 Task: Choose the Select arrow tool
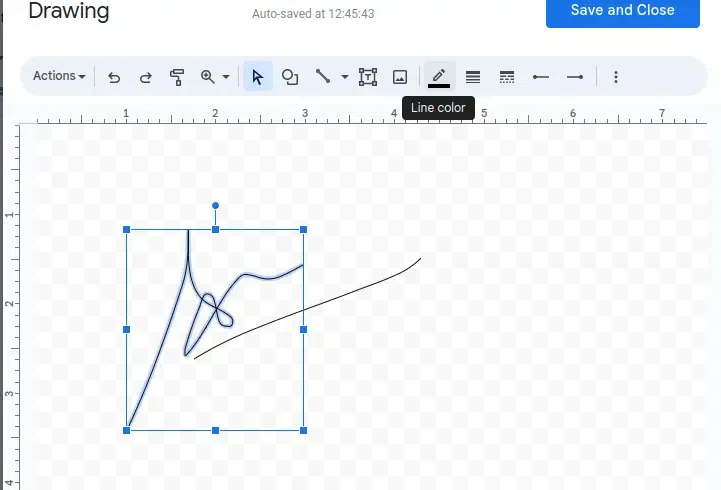(x=258, y=76)
